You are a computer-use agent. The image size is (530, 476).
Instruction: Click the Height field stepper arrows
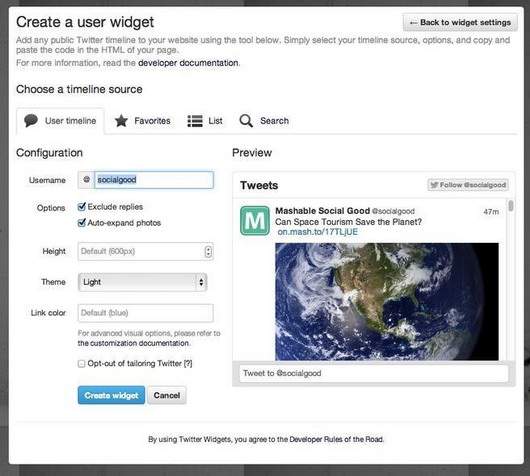click(x=208, y=251)
